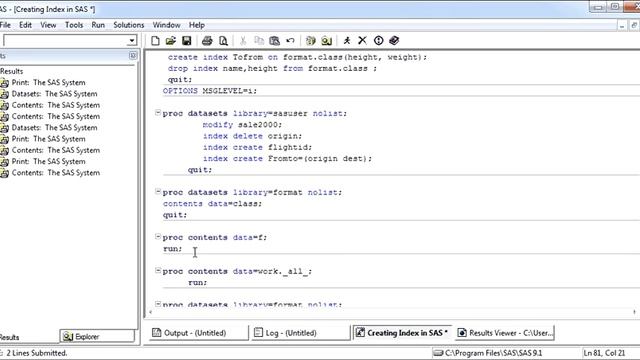The height and width of the screenshot is (360, 640).
Task: Collapse the last partially visible proc datasets block
Action: [158, 304]
